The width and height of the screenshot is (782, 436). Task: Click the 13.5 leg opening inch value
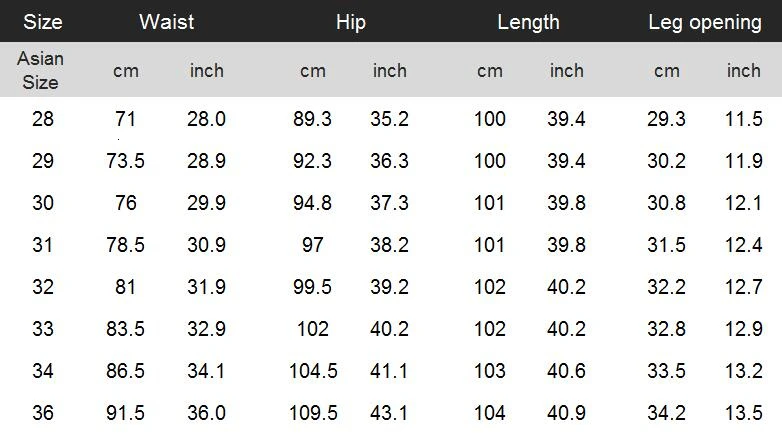(x=744, y=413)
